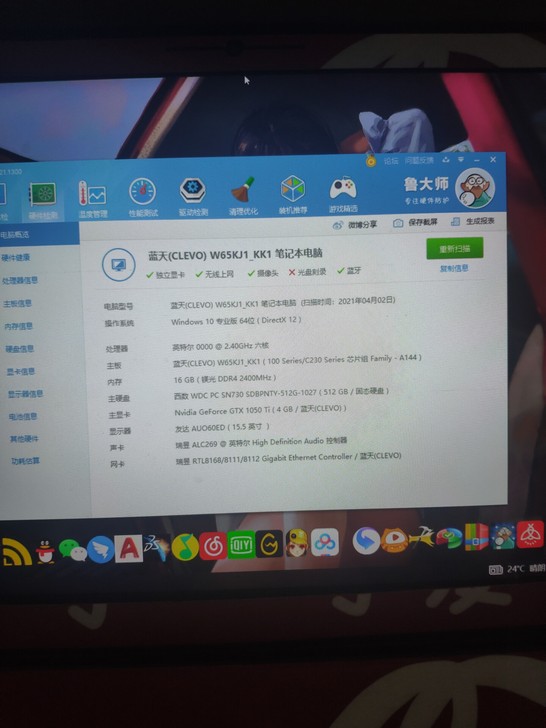Open 装机推荐 cube icon
Image resolution: width=546 pixels, height=728 pixels.
[x=292, y=195]
